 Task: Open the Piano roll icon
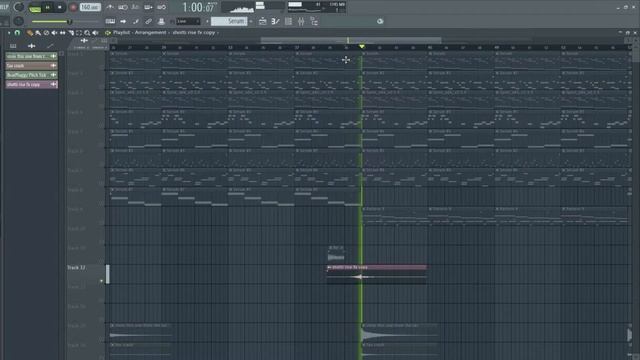tap(276, 21)
